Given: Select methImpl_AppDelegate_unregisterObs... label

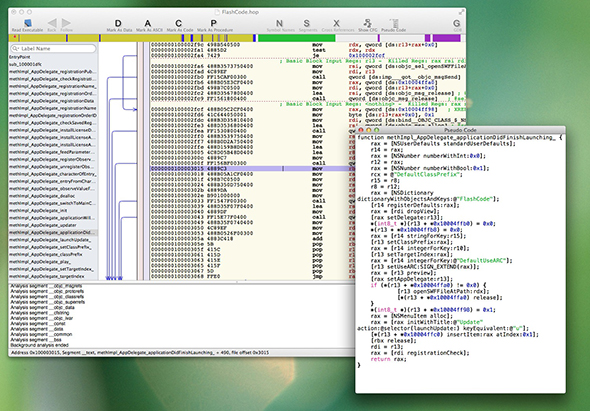Looking at the screenshot, I should tap(53, 167).
